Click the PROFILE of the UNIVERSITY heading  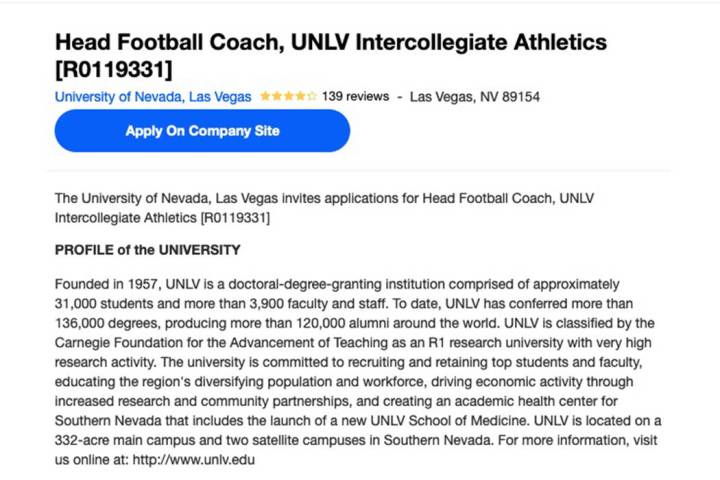click(147, 249)
